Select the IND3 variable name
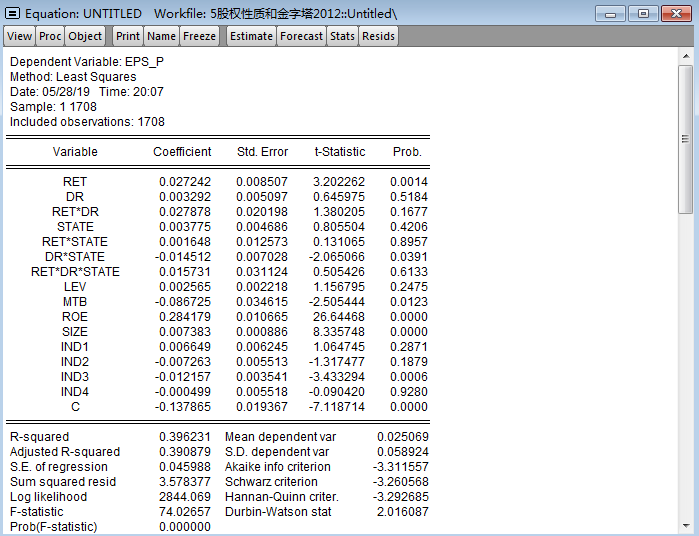 point(75,377)
